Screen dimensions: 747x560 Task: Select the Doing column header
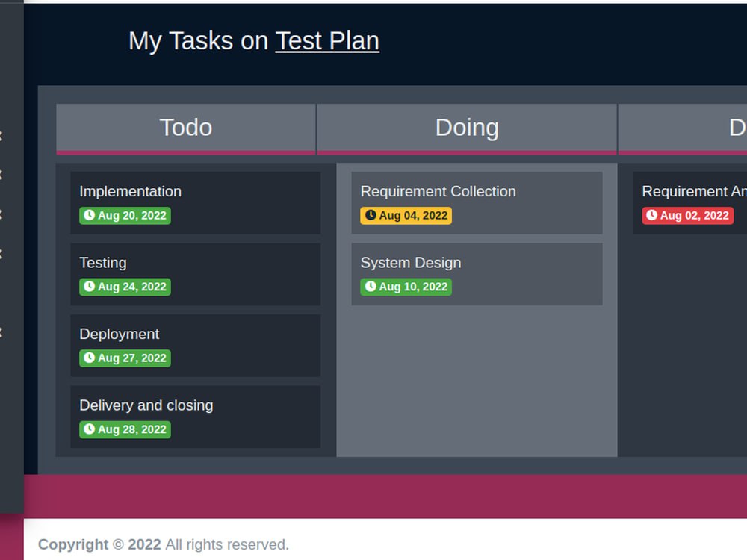click(467, 128)
